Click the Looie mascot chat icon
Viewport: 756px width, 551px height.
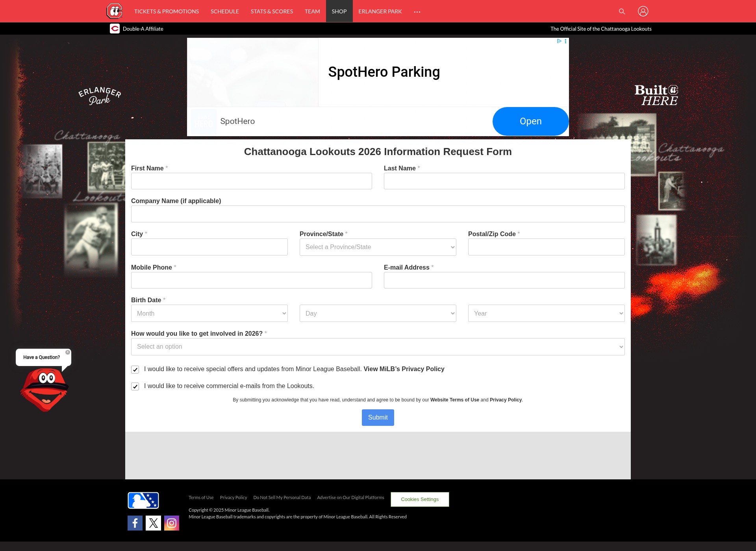(x=44, y=390)
